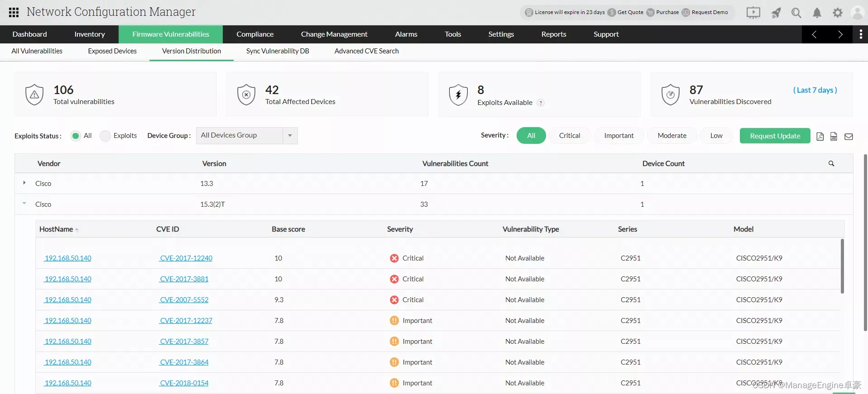Viewport: 868px width, 394px height.
Task: Email the report using envelope icon
Action: pos(849,137)
